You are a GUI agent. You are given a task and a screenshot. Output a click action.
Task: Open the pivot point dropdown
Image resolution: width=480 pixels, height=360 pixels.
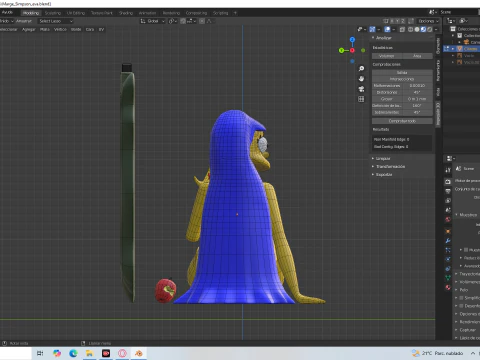[x=172, y=21]
